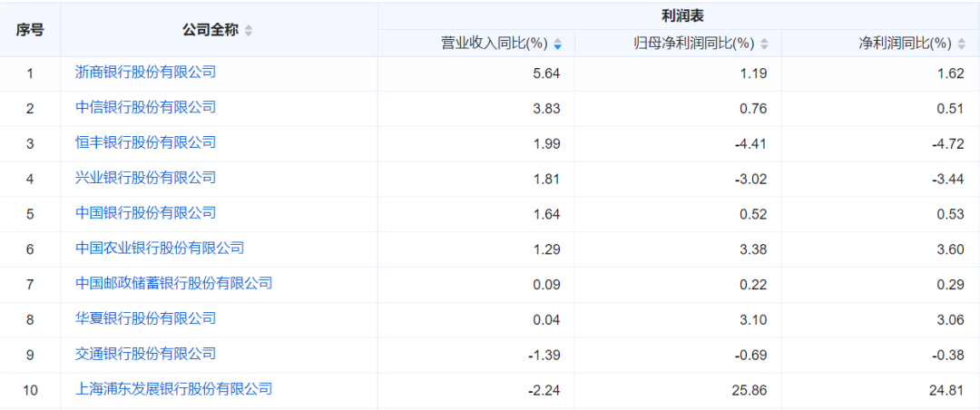The image size is (980, 410).
Task: Select 净利润 value -0.38 for 交通银行
Action: tap(949, 355)
